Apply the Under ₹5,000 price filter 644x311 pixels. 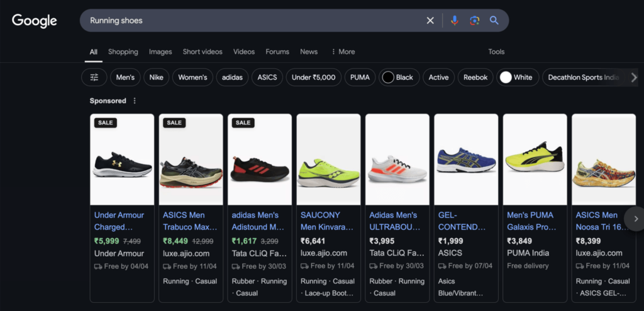(x=313, y=77)
